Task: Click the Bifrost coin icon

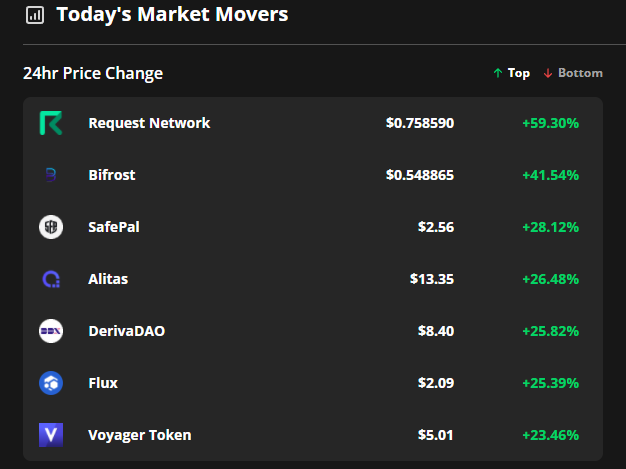Action: click(51, 175)
